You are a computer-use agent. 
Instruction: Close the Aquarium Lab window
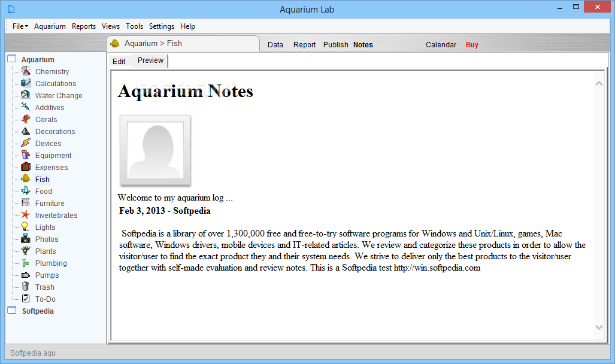(597, 7)
